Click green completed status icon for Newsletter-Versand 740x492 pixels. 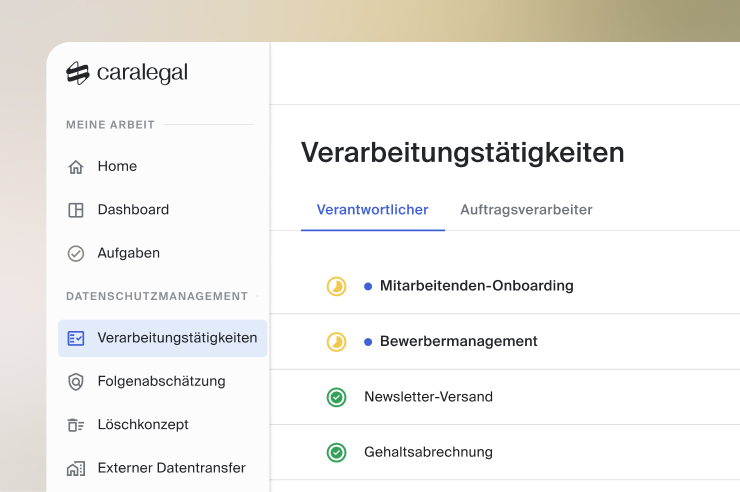pos(336,397)
